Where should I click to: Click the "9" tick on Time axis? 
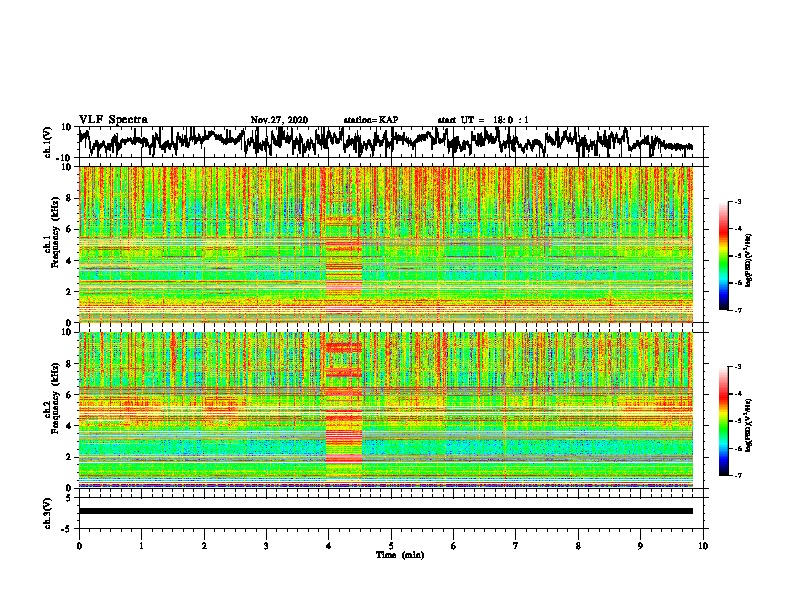[x=640, y=546]
